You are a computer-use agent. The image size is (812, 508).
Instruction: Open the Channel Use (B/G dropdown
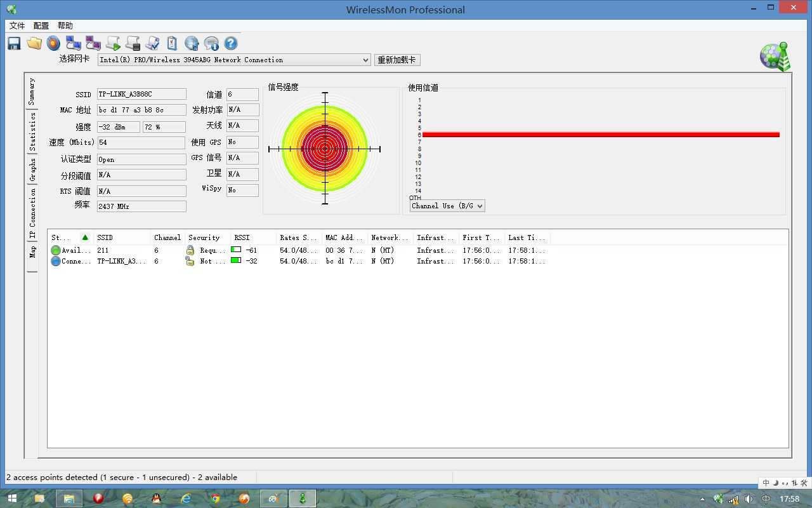pyautogui.click(x=447, y=206)
